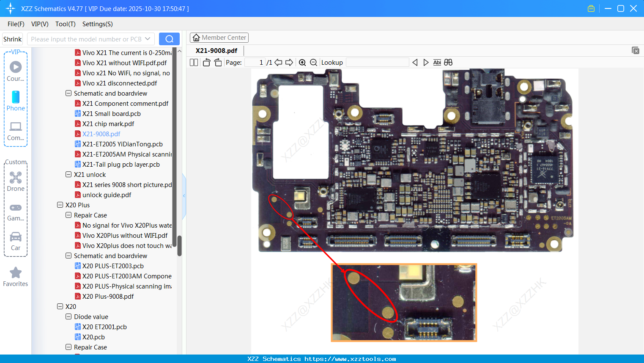The height and width of the screenshot is (363, 644).
Task: Zoom out of the PDF
Action: (x=313, y=63)
